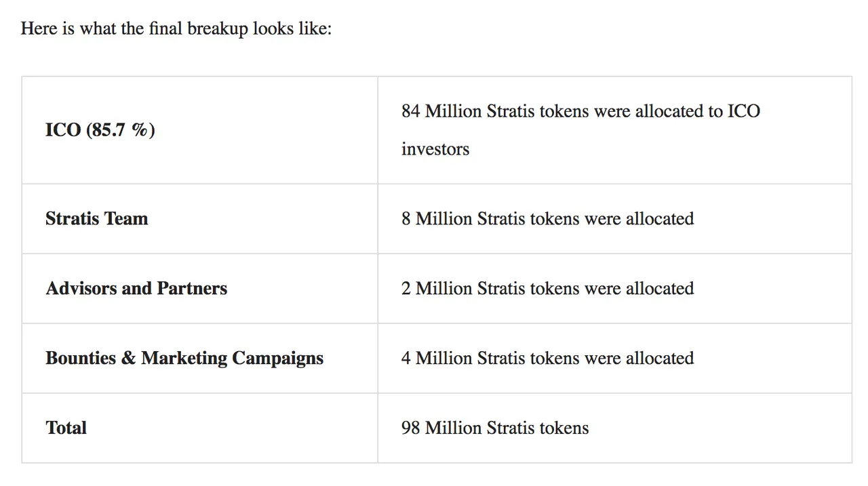Click the number '98' in the Total row
Image resolution: width=868 pixels, height=486 pixels.
click(411, 428)
